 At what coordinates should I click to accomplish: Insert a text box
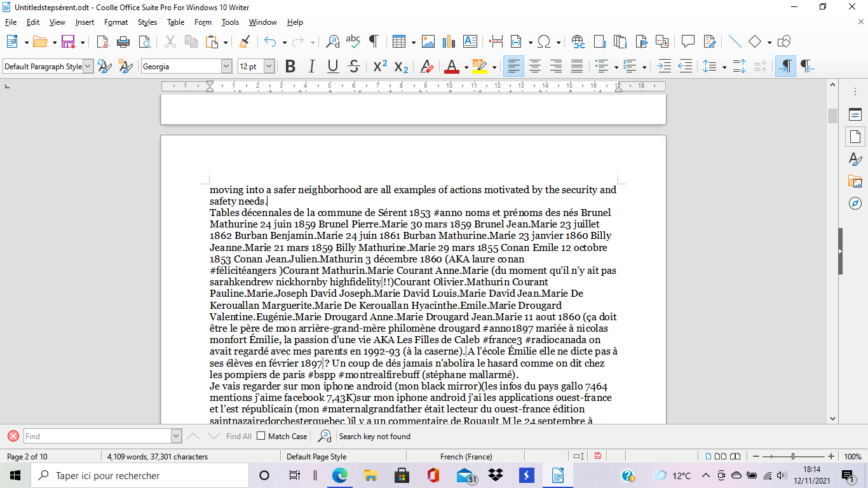(470, 42)
